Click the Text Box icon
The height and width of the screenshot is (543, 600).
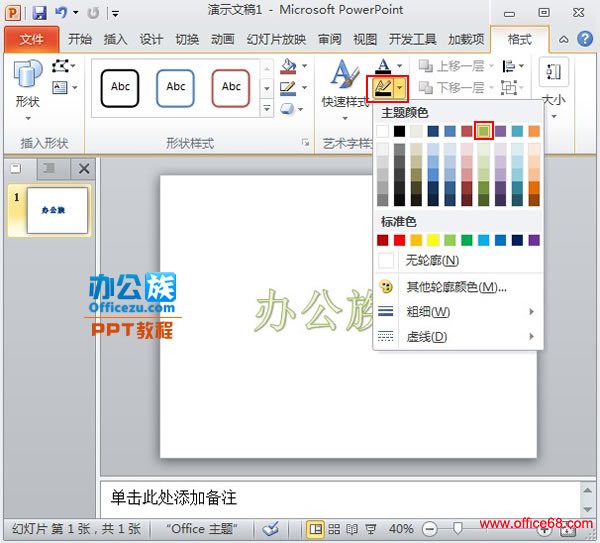[x=60, y=88]
